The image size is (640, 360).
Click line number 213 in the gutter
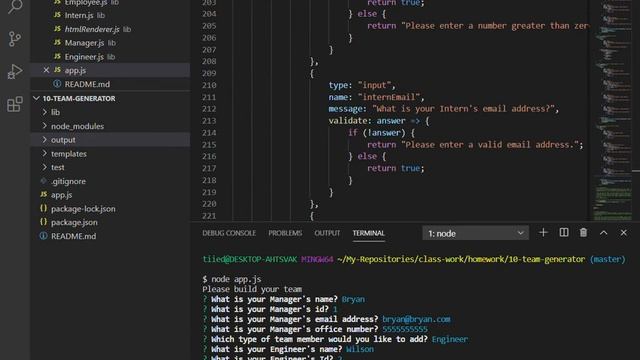coord(209,121)
